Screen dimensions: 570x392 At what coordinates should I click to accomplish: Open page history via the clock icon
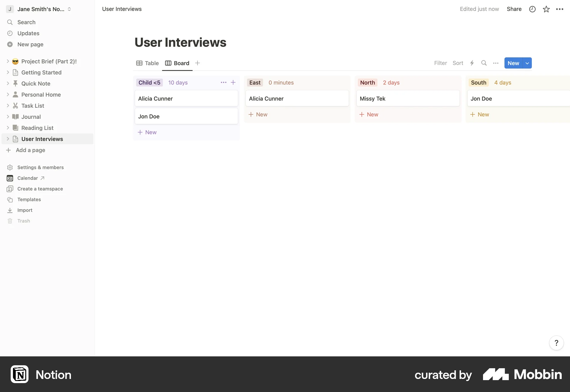(532, 9)
